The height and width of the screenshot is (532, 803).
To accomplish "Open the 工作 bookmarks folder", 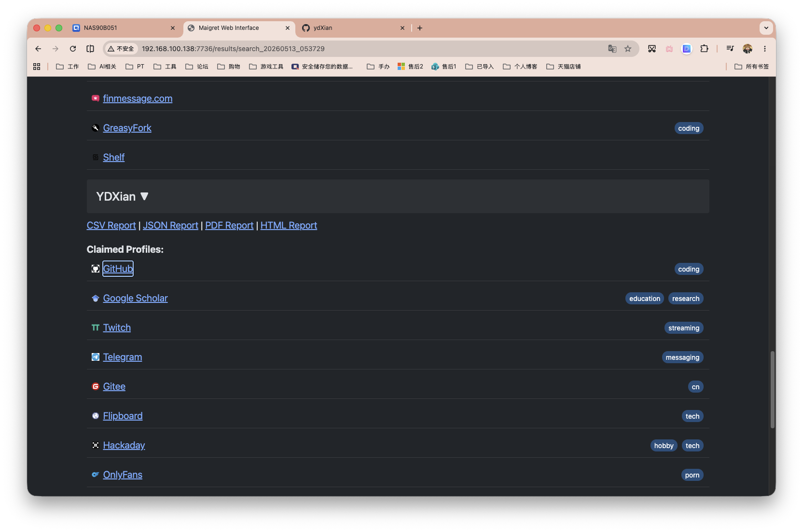I will click(68, 67).
